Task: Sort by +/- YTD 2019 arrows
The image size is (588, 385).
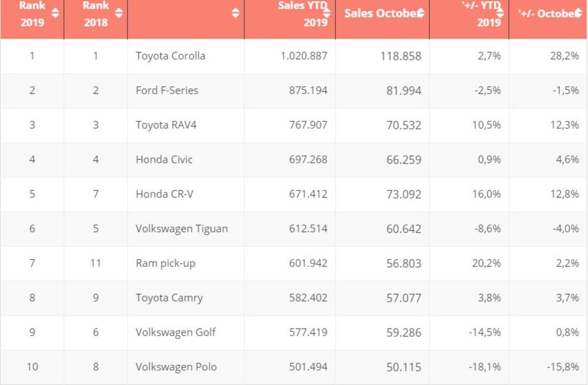Action: (x=501, y=13)
